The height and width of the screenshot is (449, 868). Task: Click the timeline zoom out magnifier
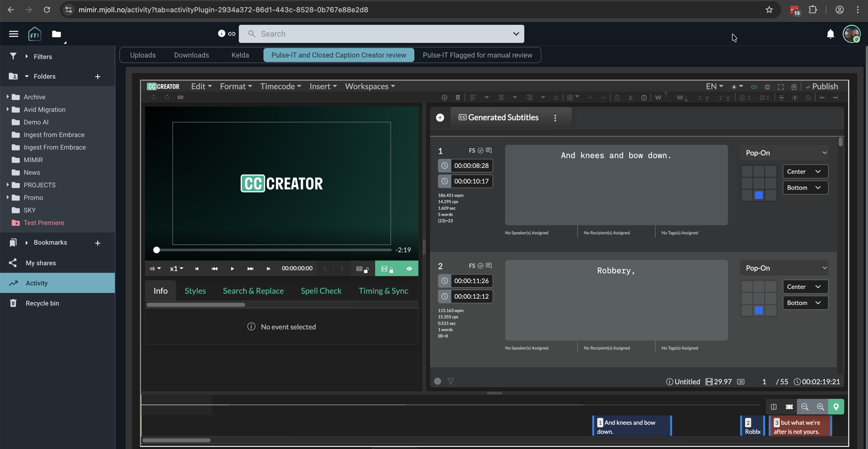coord(805,407)
